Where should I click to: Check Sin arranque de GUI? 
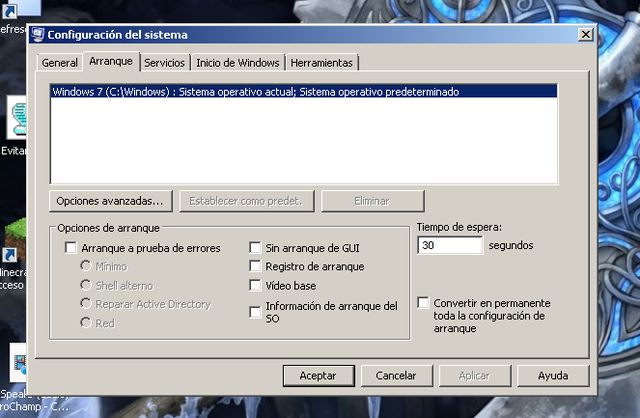tap(255, 247)
